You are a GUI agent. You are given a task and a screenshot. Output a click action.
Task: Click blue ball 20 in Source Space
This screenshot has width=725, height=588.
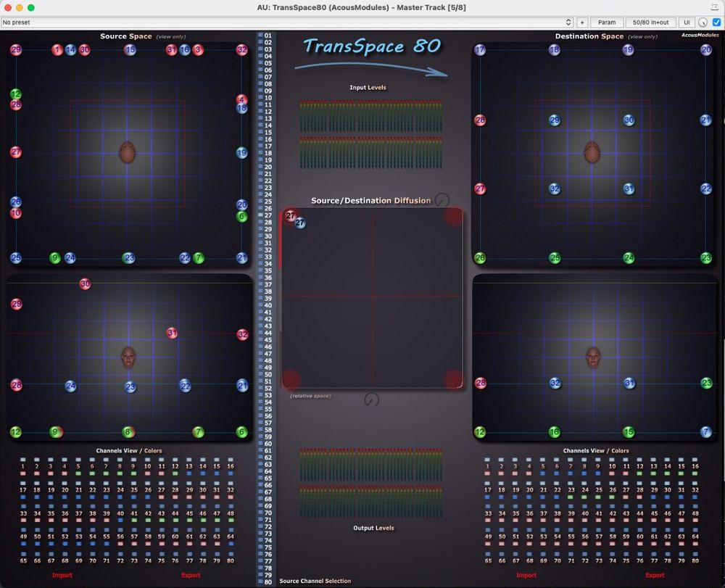(x=242, y=204)
